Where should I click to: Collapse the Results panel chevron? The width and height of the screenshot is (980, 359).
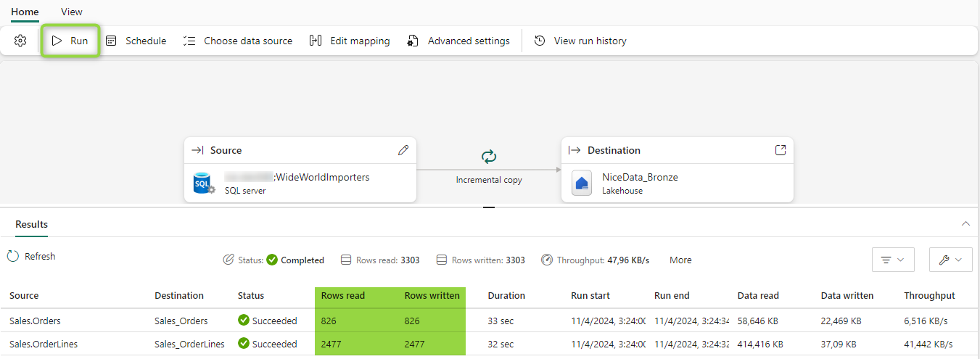point(965,224)
